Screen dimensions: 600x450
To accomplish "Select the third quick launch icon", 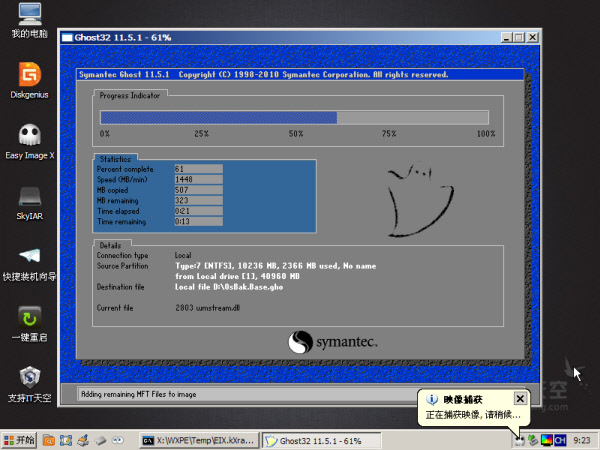I will click(83, 440).
